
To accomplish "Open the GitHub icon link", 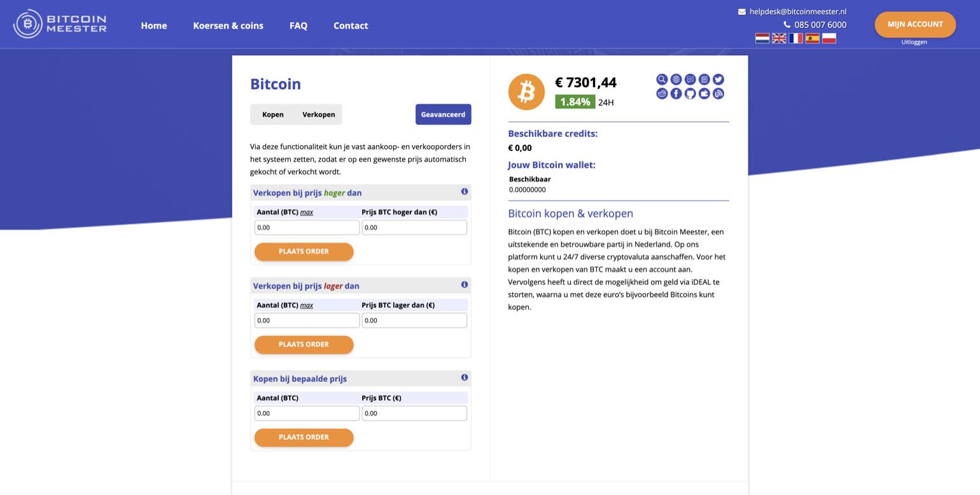I will tap(690, 94).
